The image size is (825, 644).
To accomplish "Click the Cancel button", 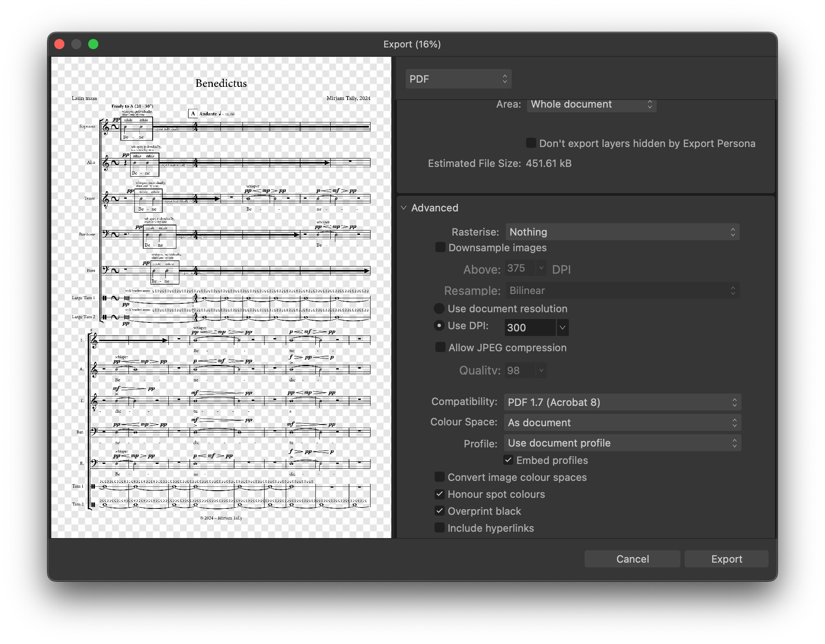I will click(x=632, y=559).
